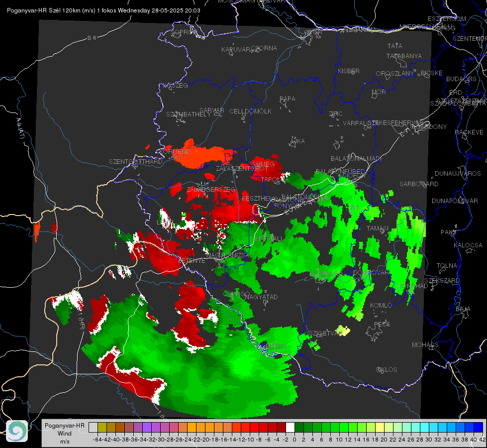The image size is (487, 448).
Task: Click the KISBER town label
Action: (349, 71)
